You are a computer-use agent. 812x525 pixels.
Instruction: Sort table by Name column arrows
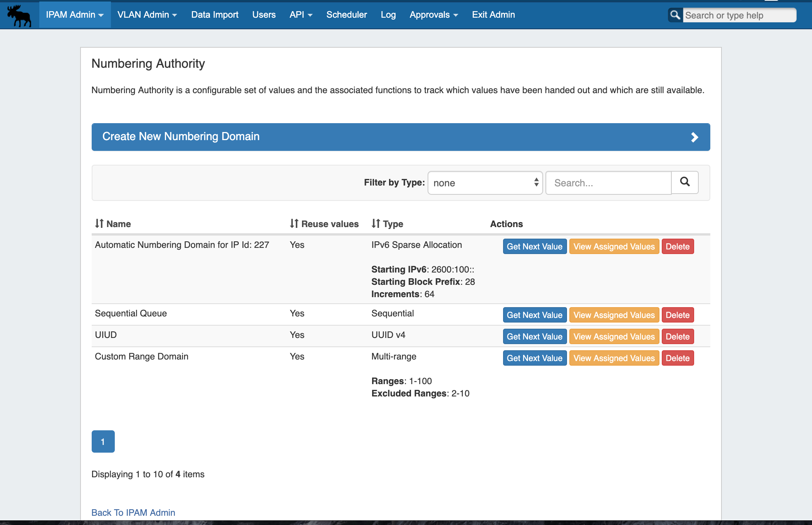tap(99, 224)
